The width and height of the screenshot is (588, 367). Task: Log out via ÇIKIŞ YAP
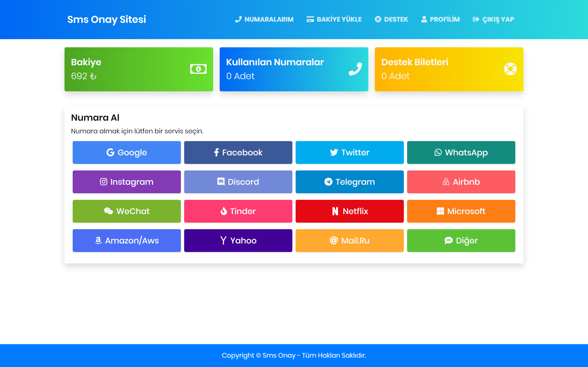click(493, 19)
